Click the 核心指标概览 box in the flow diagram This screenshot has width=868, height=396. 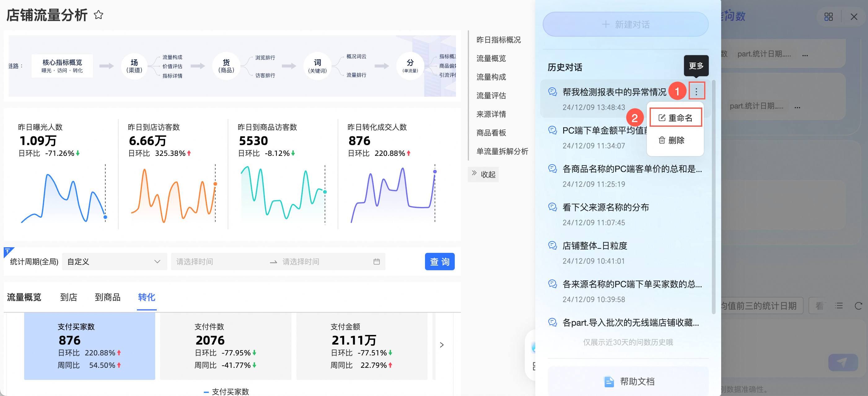62,66
